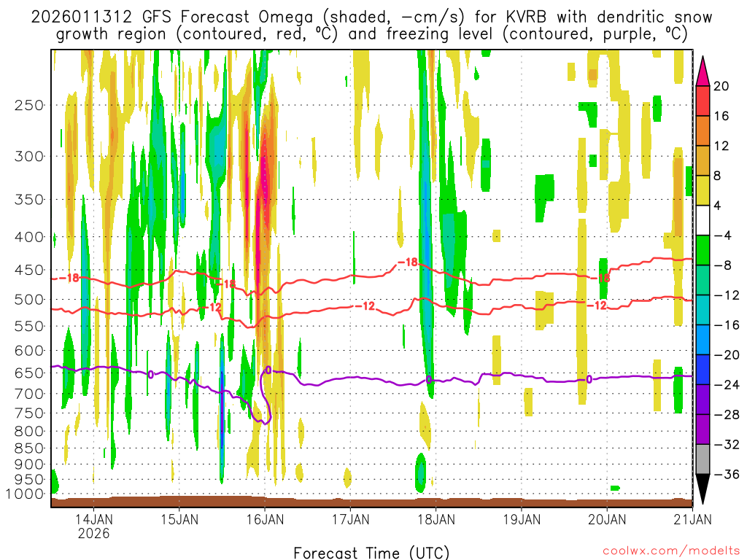
Task: Click the 16JAN date label on the time axis
Action: click(x=265, y=520)
